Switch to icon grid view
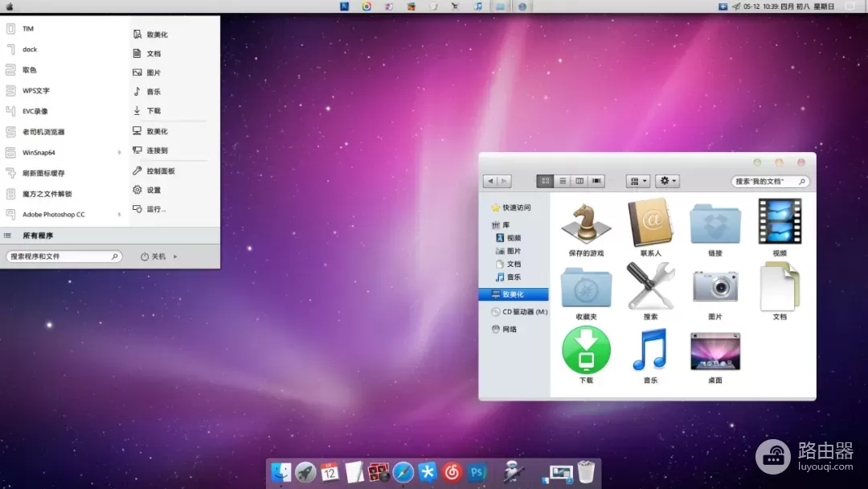 546,181
